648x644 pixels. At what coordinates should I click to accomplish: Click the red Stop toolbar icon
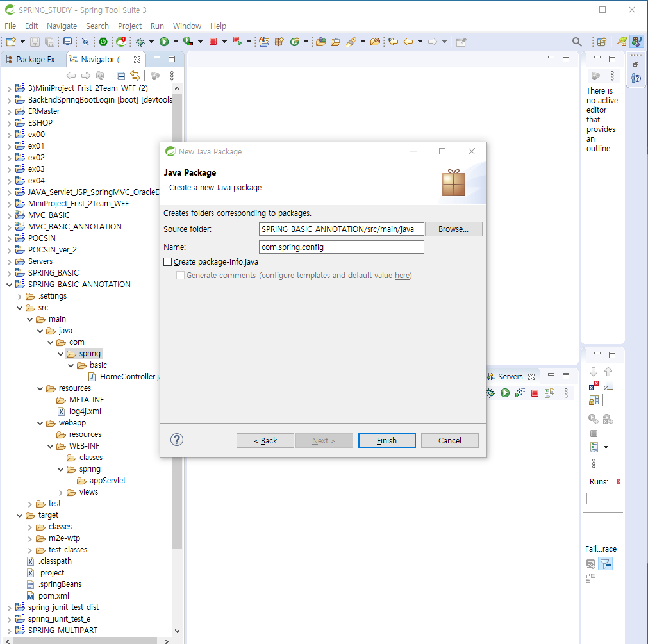pos(213,41)
